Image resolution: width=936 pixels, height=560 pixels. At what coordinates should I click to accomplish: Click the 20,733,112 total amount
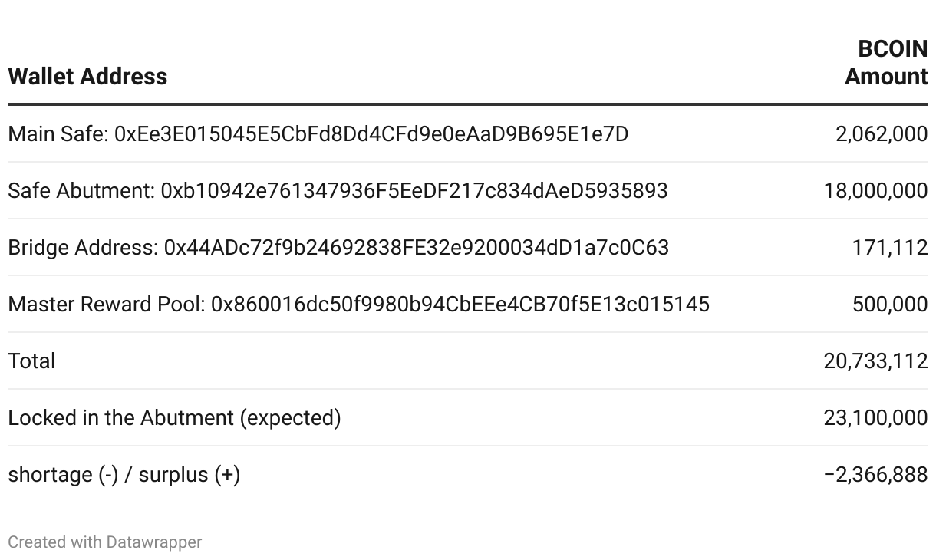tap(875, 361)
